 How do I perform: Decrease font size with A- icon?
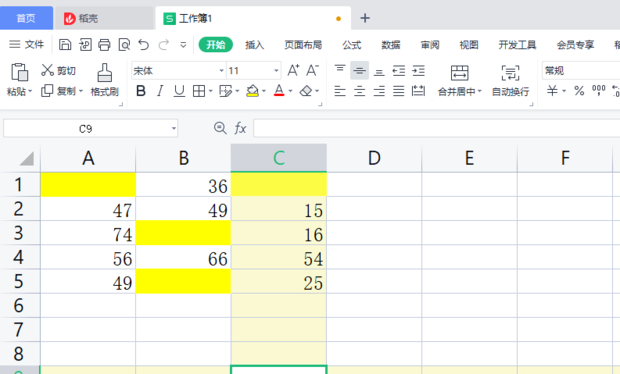(313, 70)
